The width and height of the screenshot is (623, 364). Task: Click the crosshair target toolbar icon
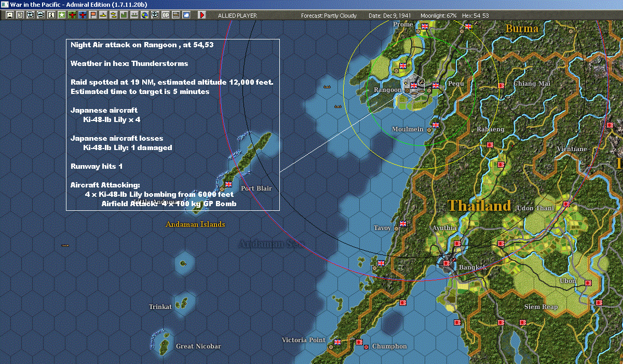[x=155, y=16]
